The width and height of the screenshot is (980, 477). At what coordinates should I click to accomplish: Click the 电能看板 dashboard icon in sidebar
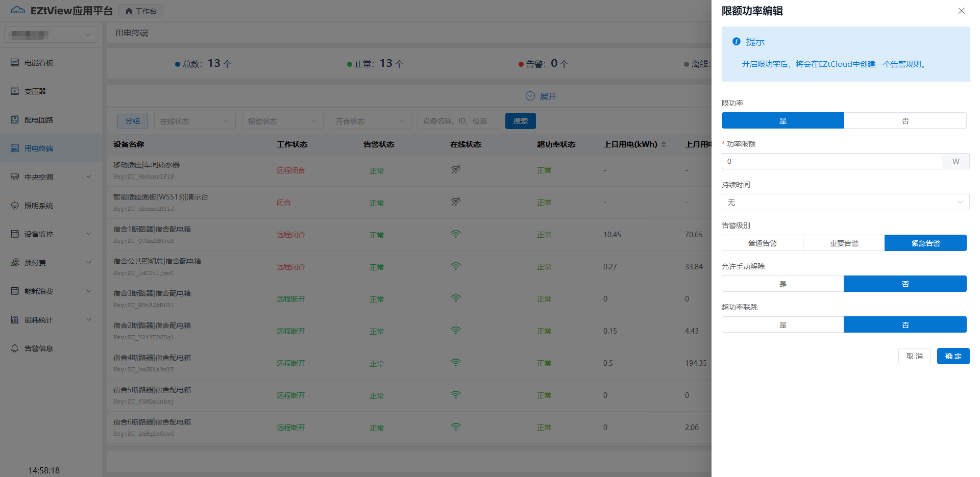pyautogui.click(x=15, y=62)
